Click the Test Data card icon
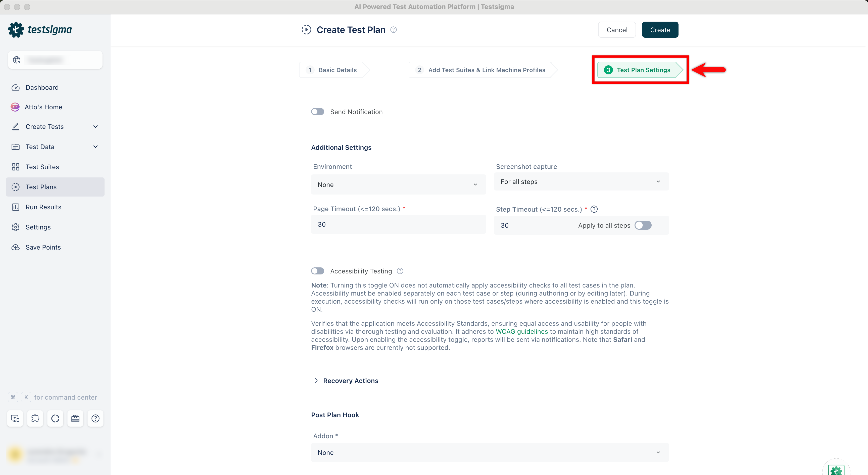This screenshot has width=868, height=475. pos(16,147)
